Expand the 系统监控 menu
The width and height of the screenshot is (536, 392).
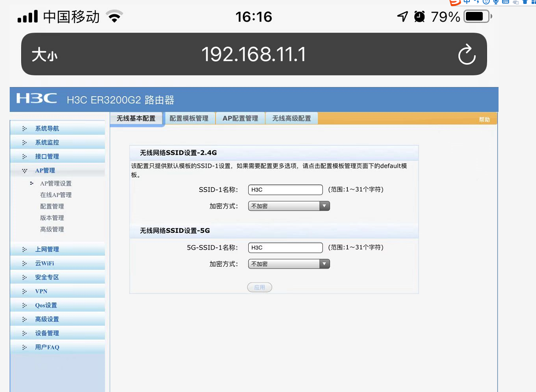(57, 142)
